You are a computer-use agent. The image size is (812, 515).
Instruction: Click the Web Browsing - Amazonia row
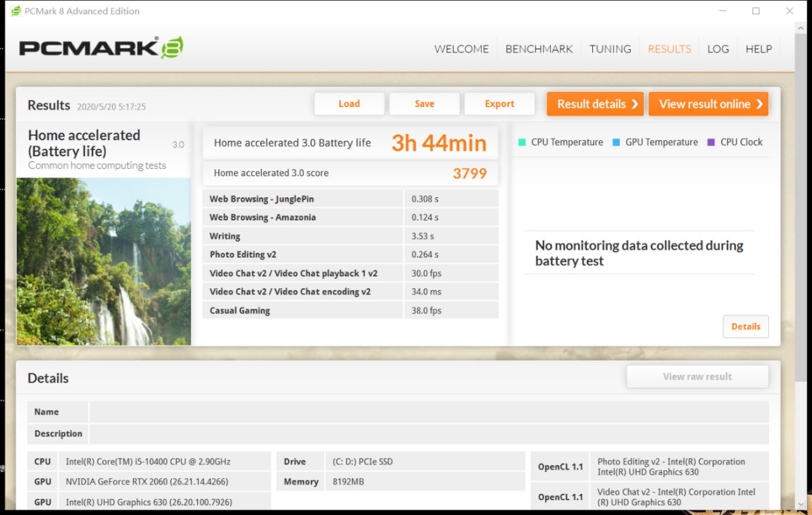pyautogui.click(x=351, y=218)
